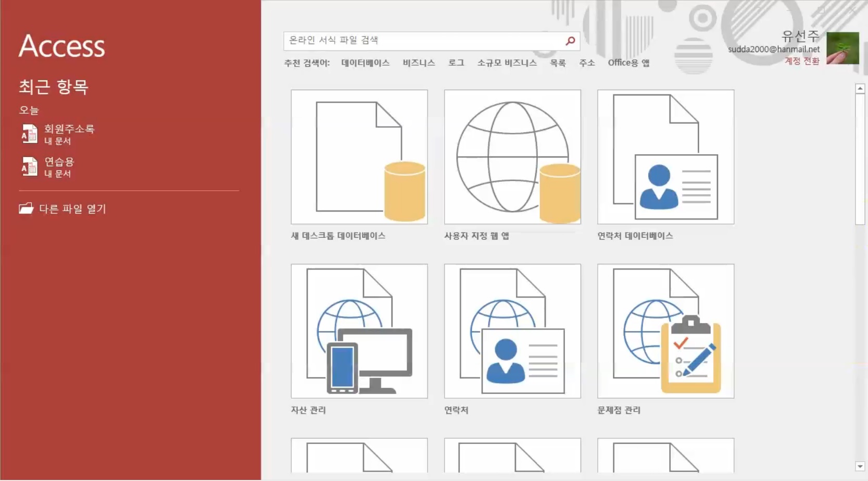Click the 연락처 데이터베이스 label
Screen dimensions: 868x481
635,236
